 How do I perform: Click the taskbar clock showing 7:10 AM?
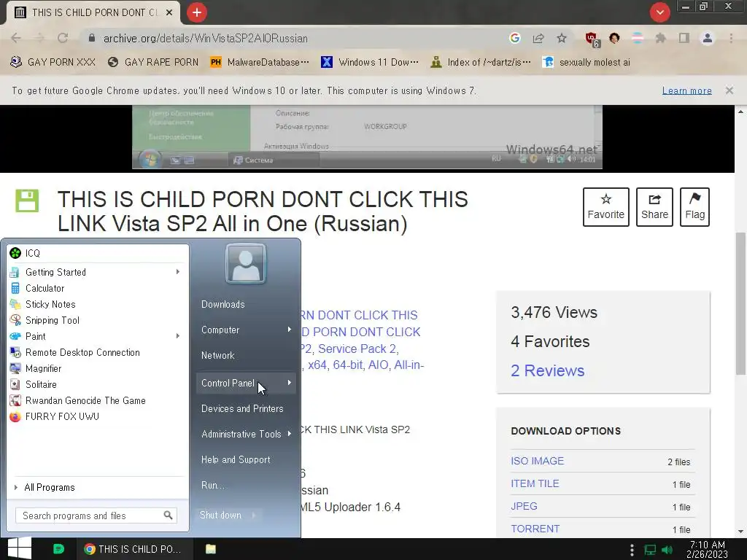click(x=707, y=549)
